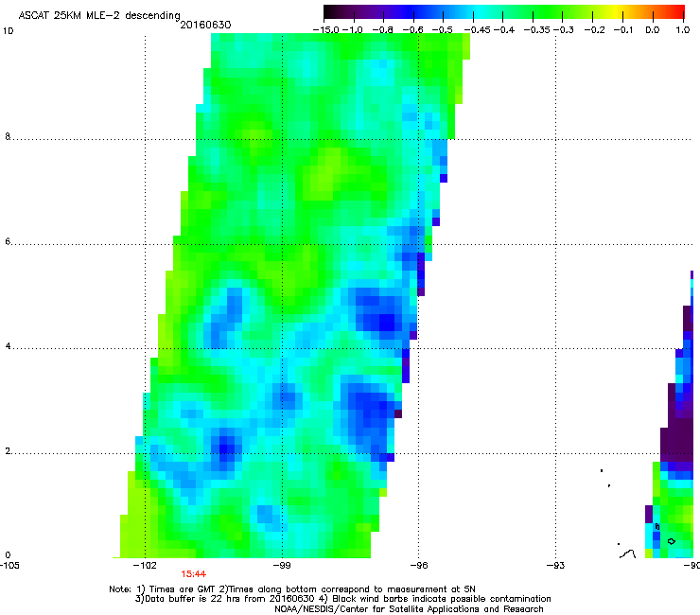Click the curved coastline outline at bottom right

pos(628,553)
